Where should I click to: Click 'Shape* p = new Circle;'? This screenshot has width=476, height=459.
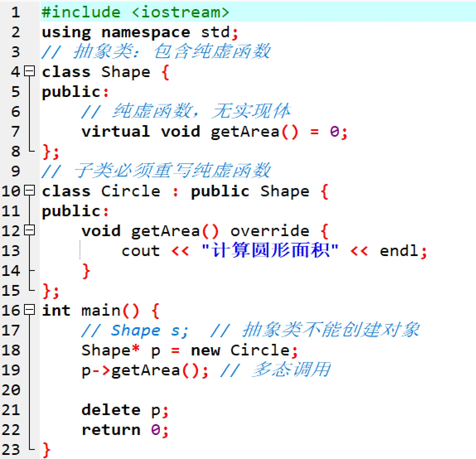coord(190,350)
